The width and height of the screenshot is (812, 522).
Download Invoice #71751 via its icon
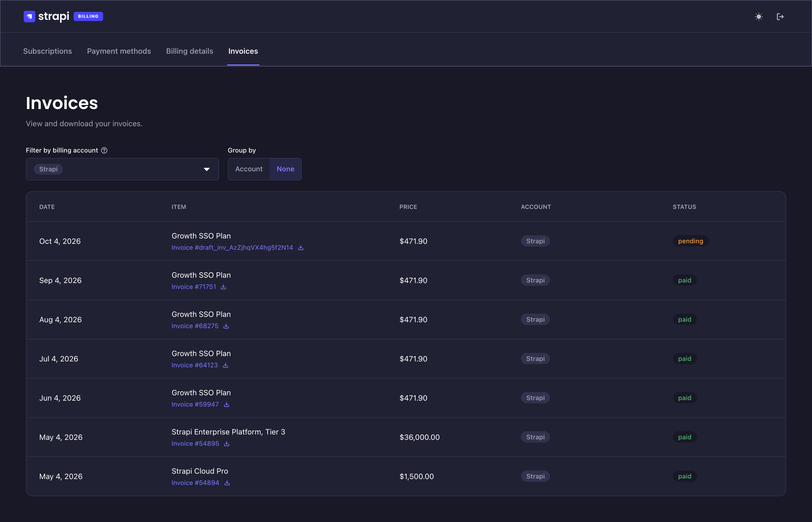coord(223,287)
